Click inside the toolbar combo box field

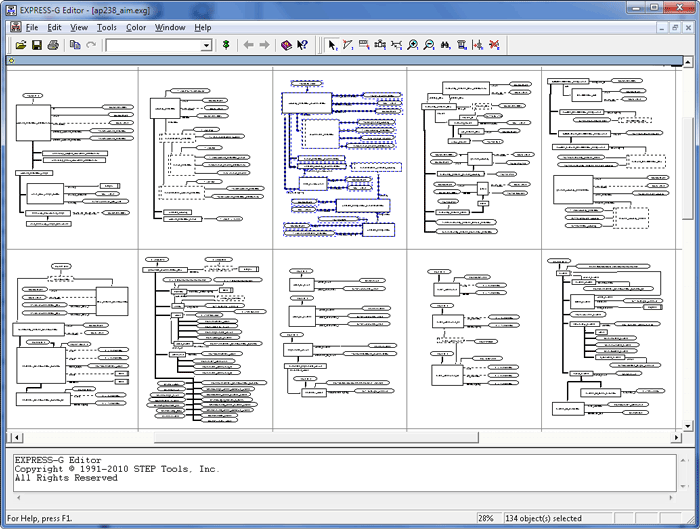click(x=154, y=45)
